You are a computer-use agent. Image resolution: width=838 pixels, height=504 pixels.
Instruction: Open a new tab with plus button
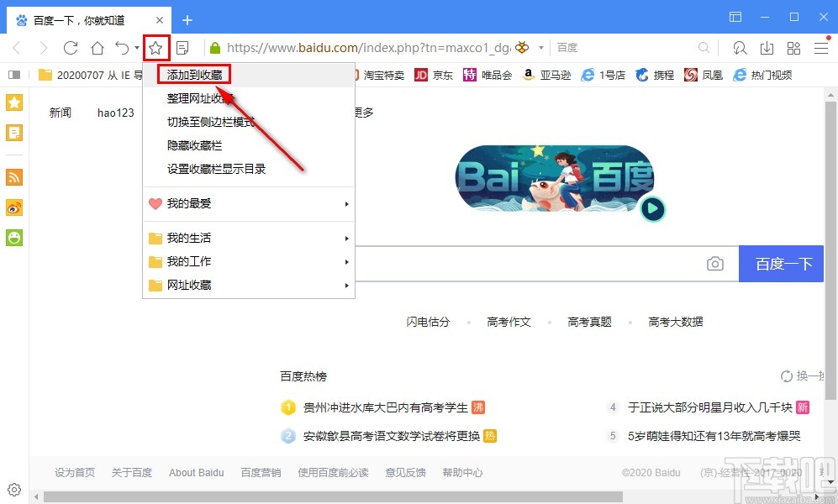tap(187, 20)
